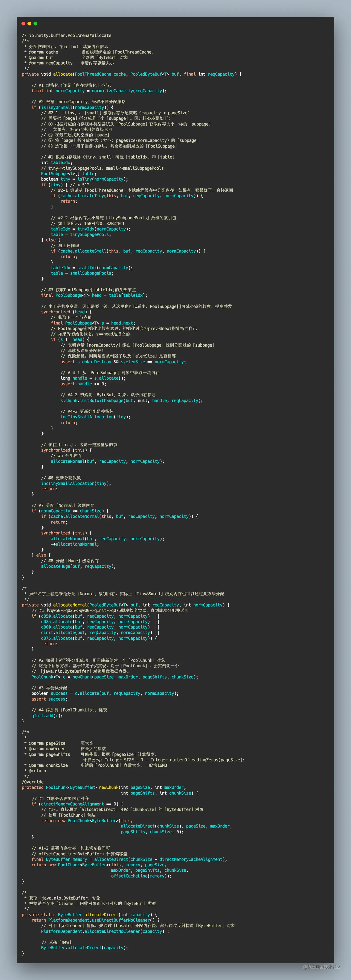This screenshot has width=351, height=980.
Task: Select the '@param pageShifts' doc line
Action: (90, 754)
